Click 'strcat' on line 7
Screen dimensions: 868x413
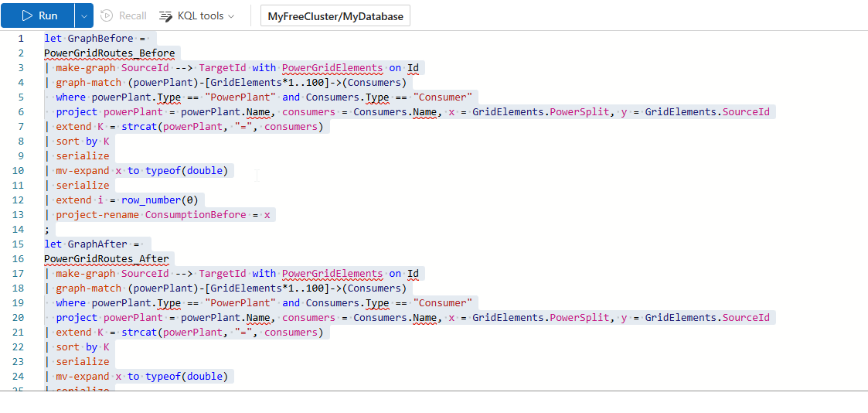[x=139, y=127]
